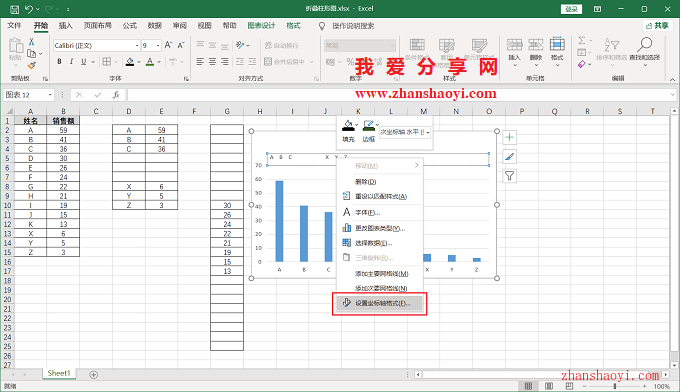Click the add new sheet plus icon
680x392 pixels.
pyautogui.click(x=94, y=375)
